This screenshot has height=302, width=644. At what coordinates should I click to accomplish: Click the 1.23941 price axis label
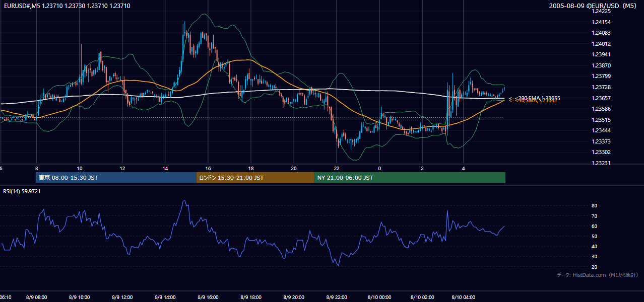602,55
